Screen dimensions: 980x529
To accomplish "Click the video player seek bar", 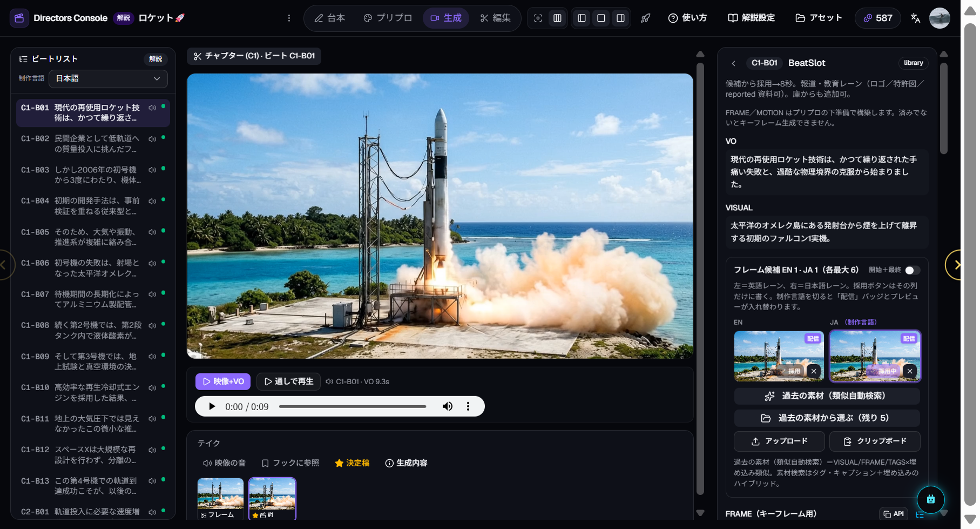I will (x=353, y=406).
